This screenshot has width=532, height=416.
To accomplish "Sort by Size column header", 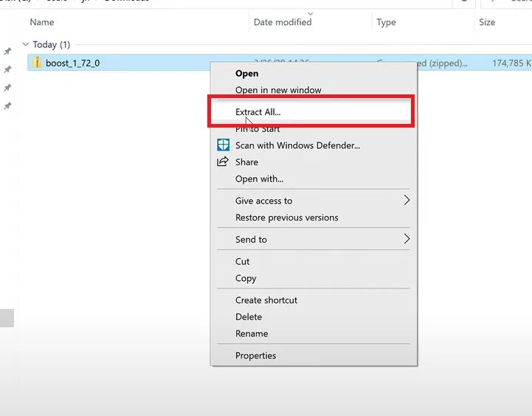I will point(487,22).
